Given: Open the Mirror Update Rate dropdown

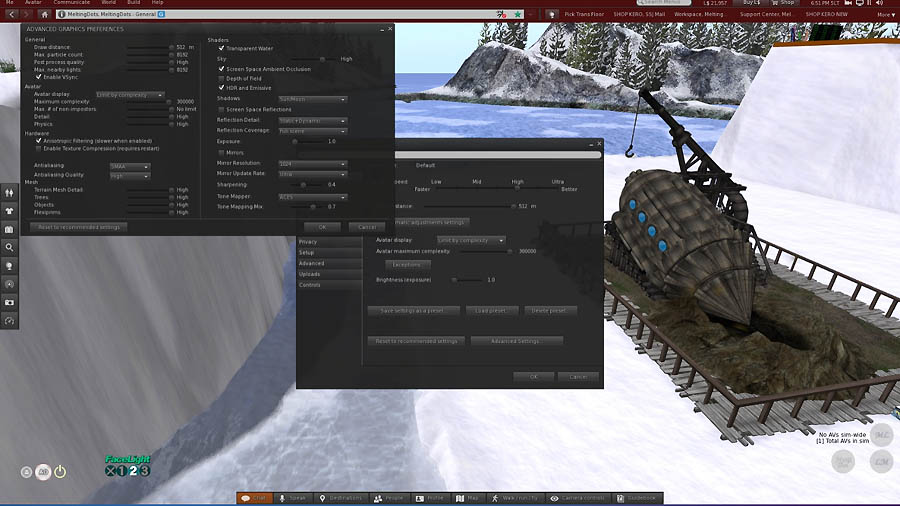Looking at the screenshot, I should (313, 174).
